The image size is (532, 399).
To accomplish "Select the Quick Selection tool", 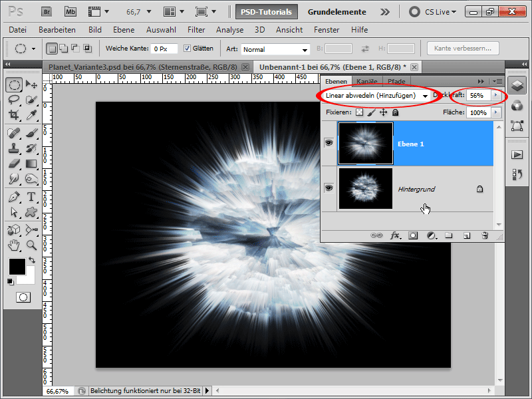I will [31, 100].
